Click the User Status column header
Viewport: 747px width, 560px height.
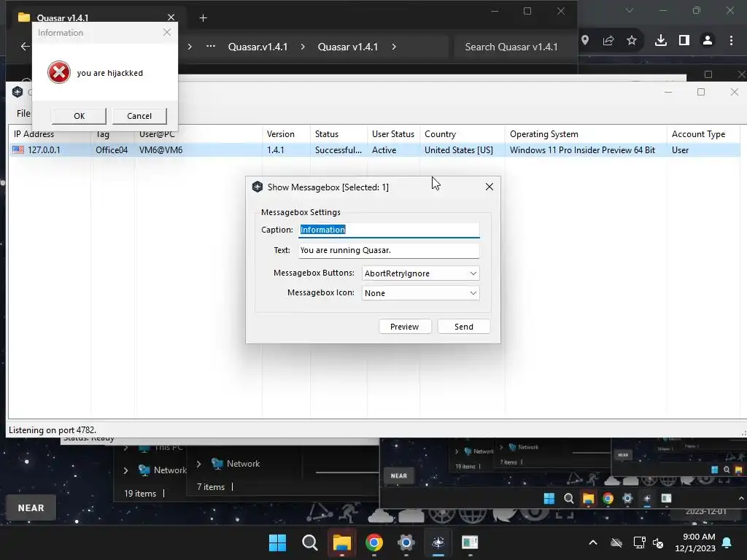click(393, 134)
